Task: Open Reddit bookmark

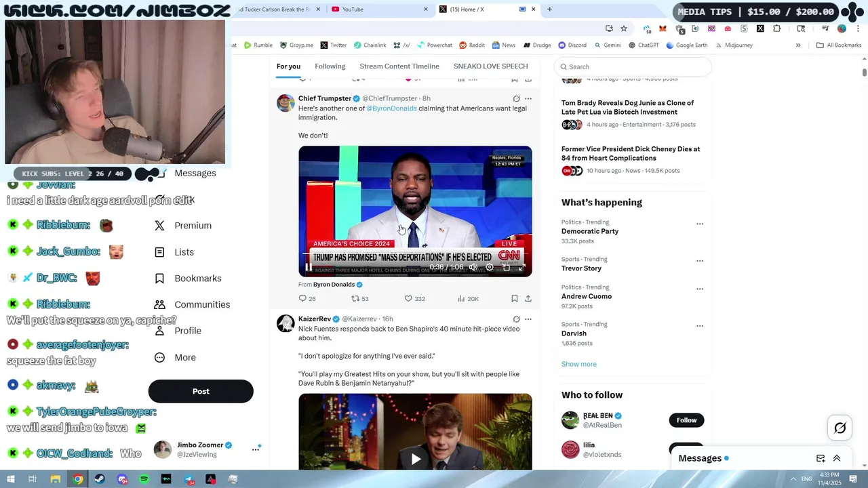Action: [x=472, y=45]
